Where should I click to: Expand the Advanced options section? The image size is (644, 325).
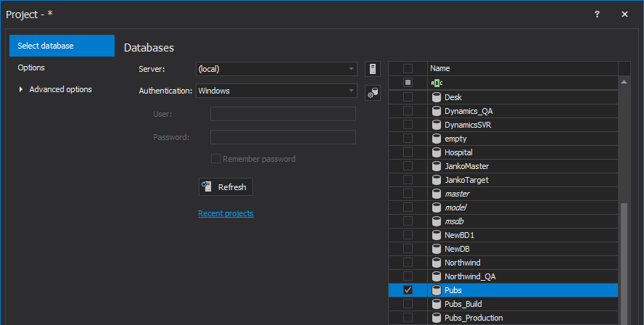click(x=21, y=89)
